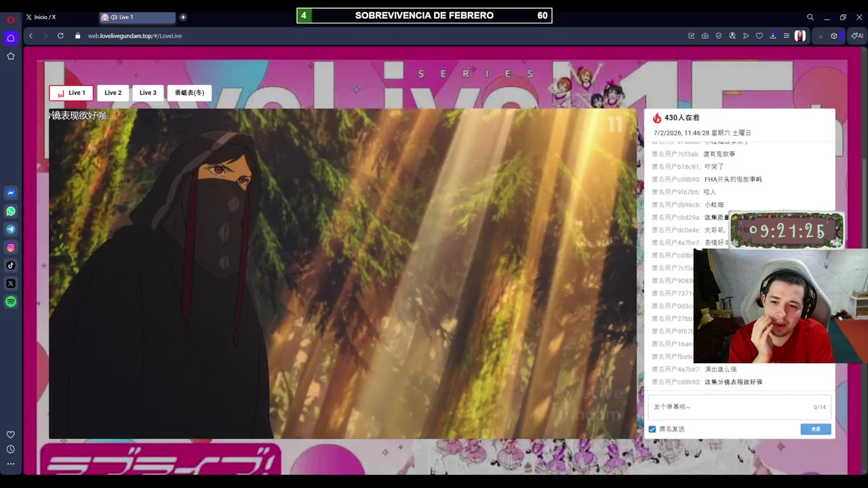The height and width of the screenshot is (488, 868).
Task: View site security lock info
Action: coord(78,36)
